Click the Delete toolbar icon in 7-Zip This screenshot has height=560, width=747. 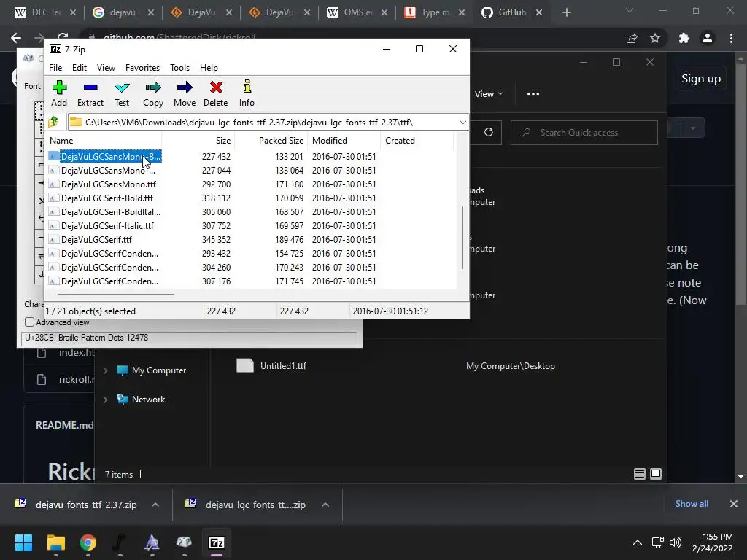click(x=216, y=93)
